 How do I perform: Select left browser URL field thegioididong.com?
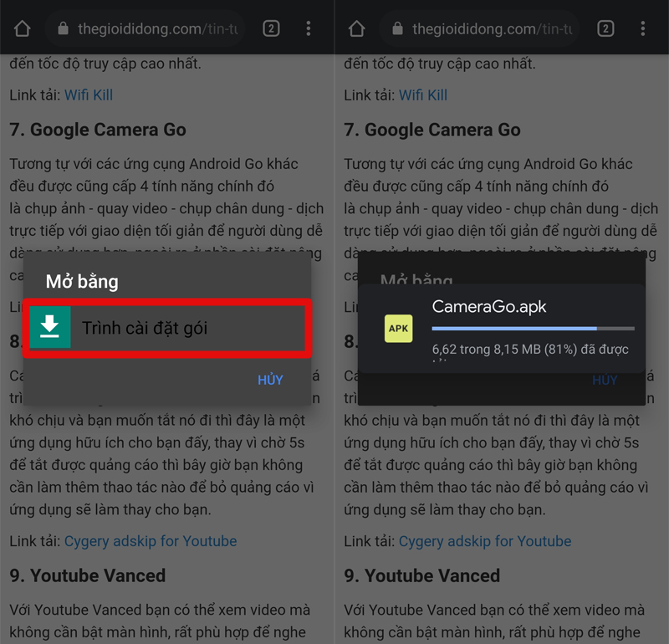pos(145,28)
